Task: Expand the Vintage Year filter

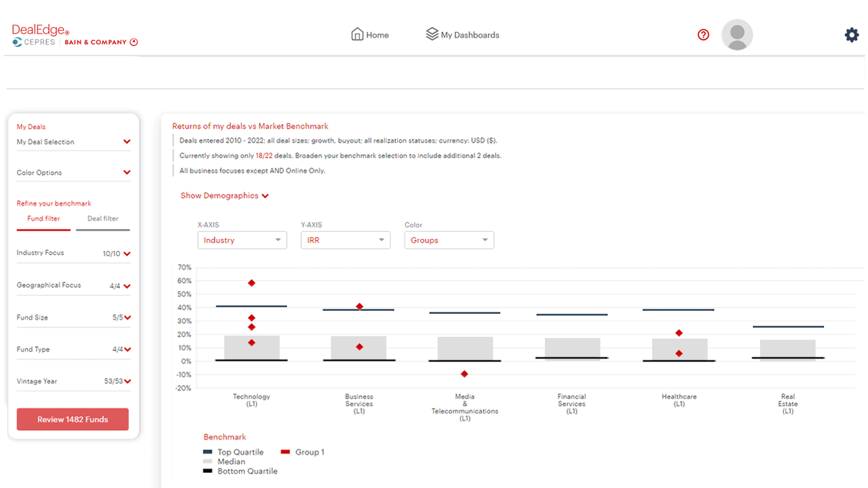Action: tap(127, 381)
